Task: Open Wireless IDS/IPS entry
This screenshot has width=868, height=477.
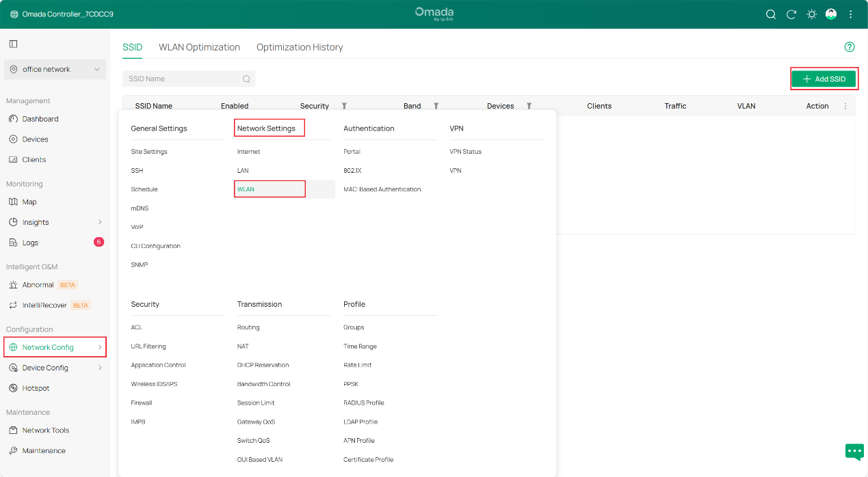Action: [154, 384]
